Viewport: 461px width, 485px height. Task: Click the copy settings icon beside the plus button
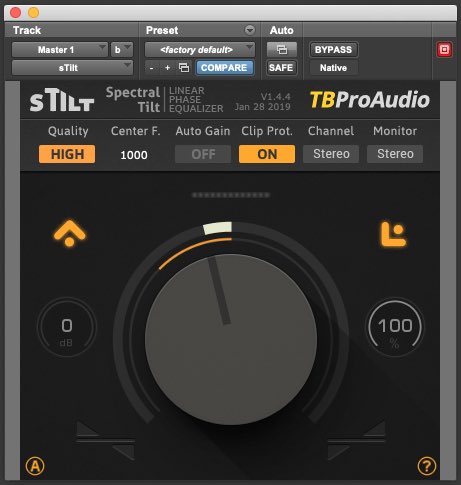pos(184,68)
